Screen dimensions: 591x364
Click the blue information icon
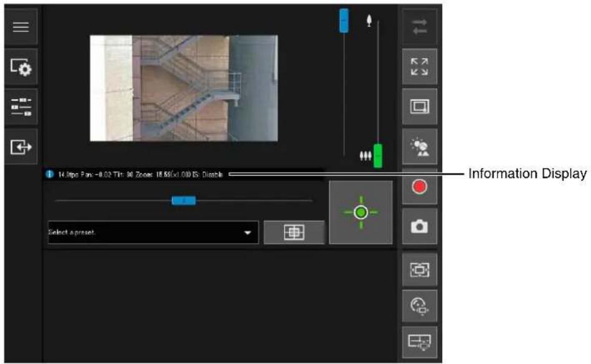(49, 174)
